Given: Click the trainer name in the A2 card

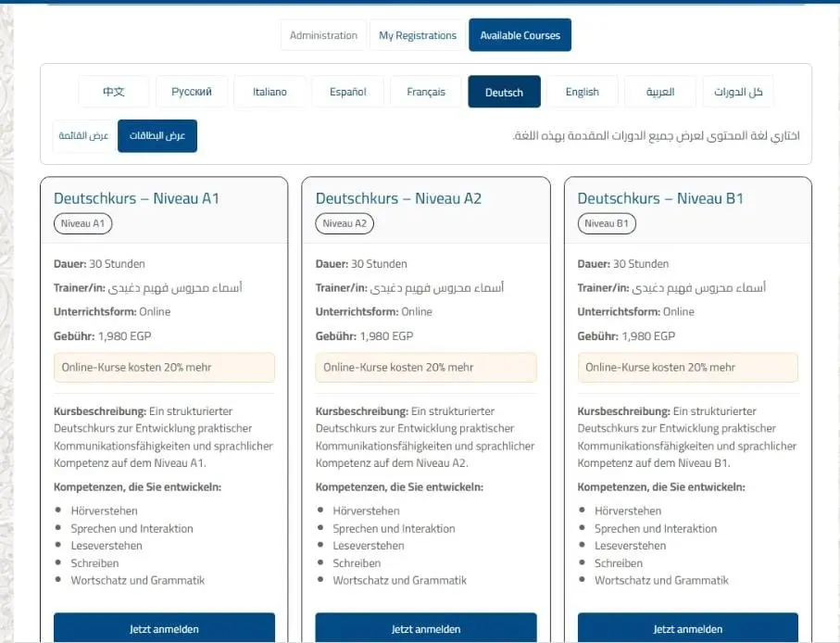Looking at the screenshot, I should (437, 288).
